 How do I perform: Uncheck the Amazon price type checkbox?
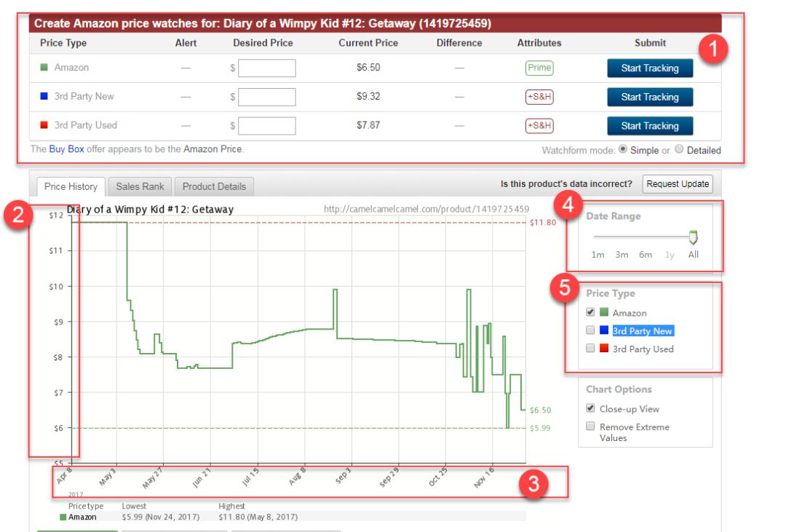point(591,313)
